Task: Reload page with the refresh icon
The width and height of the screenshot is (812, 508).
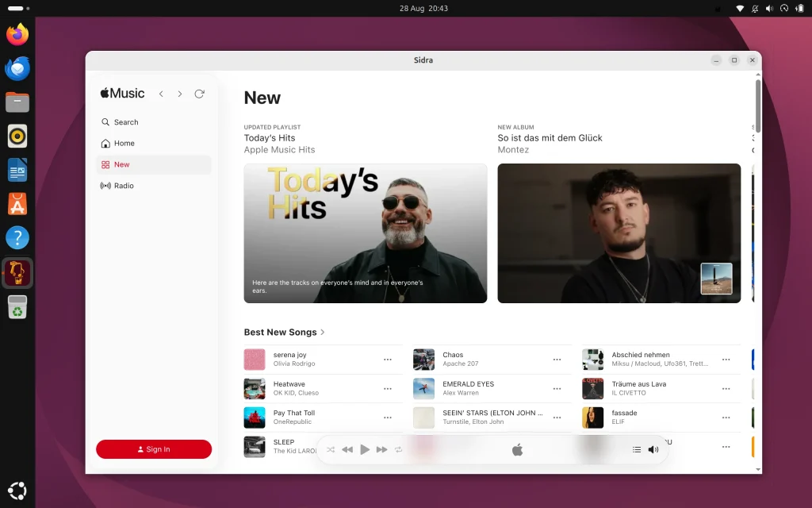Action: point(199,94)
